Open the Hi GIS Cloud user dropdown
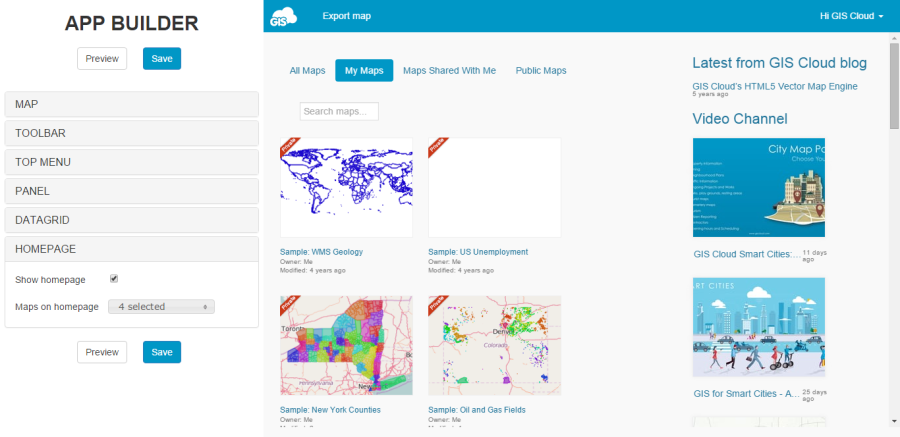The image size is (900, 437). tap(851, 16)
